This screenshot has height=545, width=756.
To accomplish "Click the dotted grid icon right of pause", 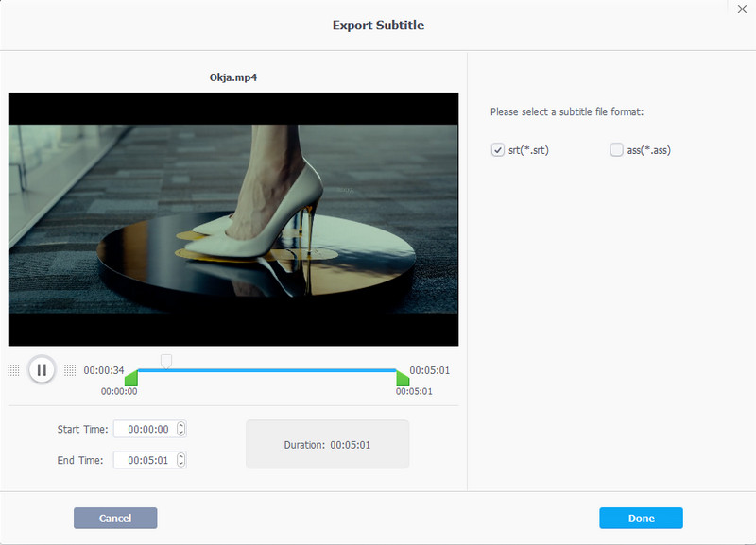I will [x=70, y=370].
